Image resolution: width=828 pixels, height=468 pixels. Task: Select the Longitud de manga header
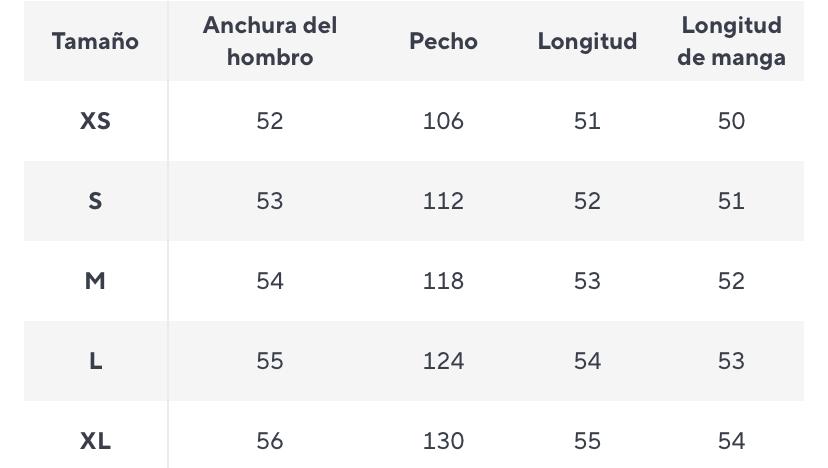click(x=731, y=41)
